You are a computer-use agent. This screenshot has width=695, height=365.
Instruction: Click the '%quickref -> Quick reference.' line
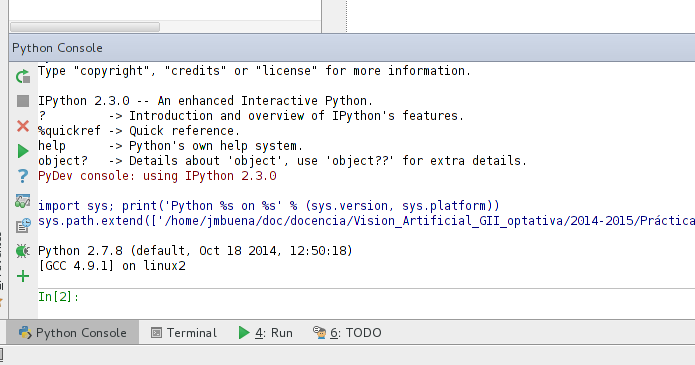point(139,131)
